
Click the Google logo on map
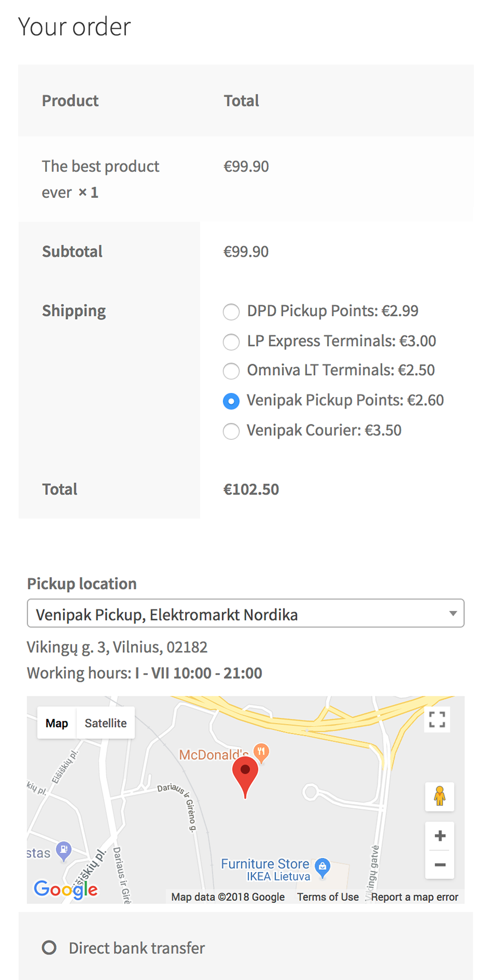(66, 889)
